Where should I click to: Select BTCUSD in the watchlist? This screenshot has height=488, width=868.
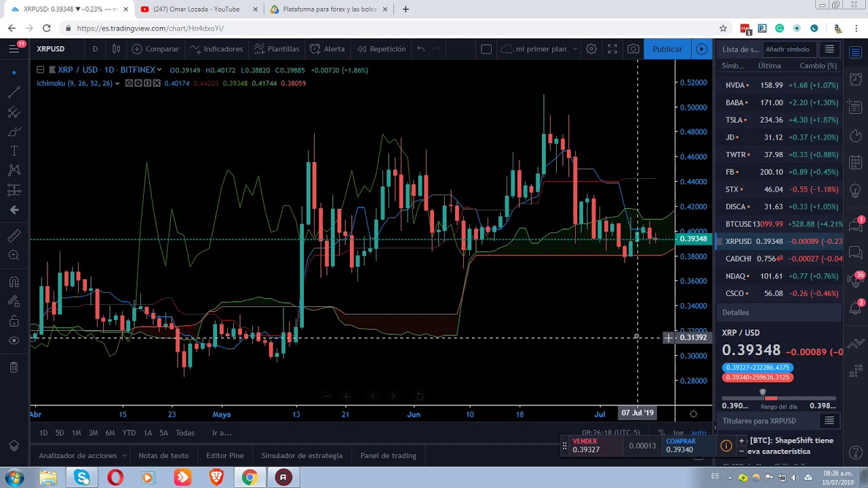[x=780, y=224]
